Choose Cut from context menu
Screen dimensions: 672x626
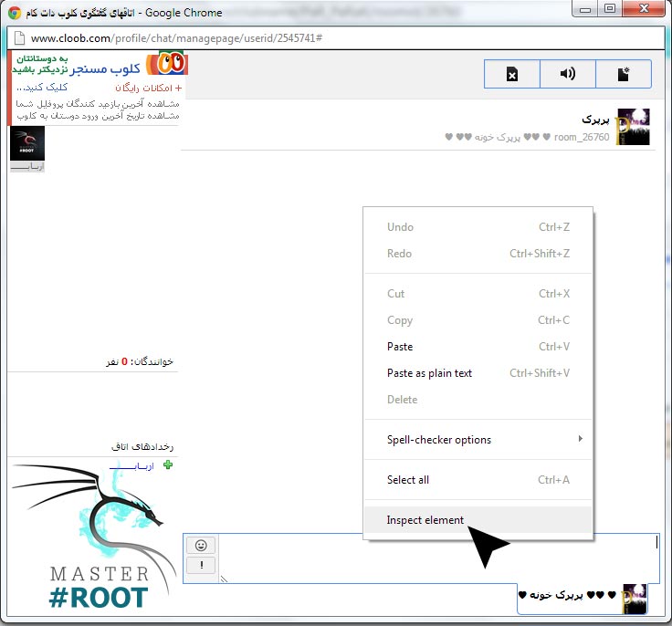coord(478,294)
